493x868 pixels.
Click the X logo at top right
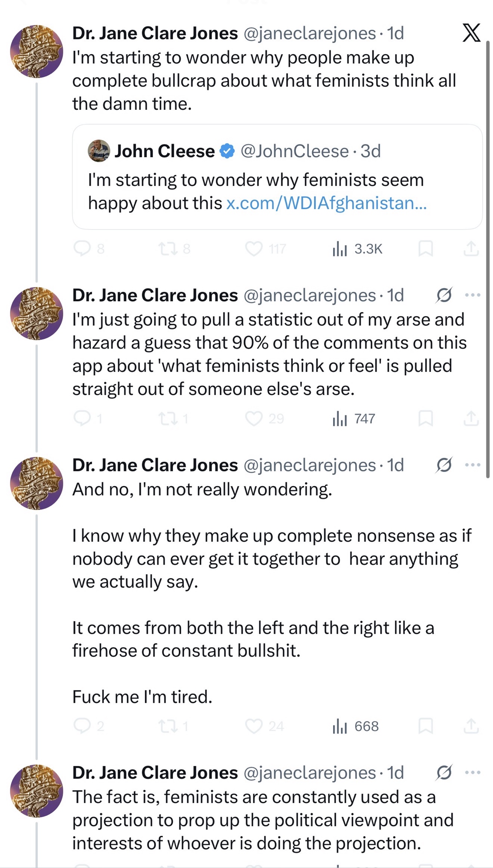(471, 33)
